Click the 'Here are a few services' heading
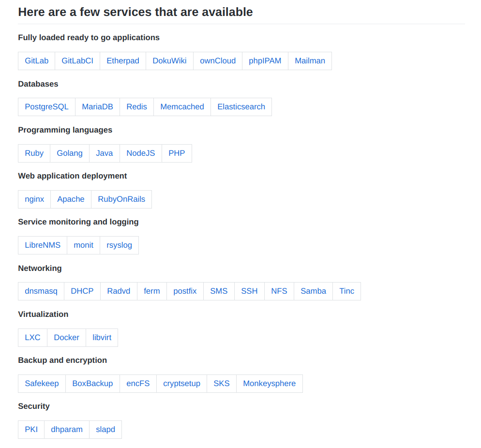 (135, 12)
